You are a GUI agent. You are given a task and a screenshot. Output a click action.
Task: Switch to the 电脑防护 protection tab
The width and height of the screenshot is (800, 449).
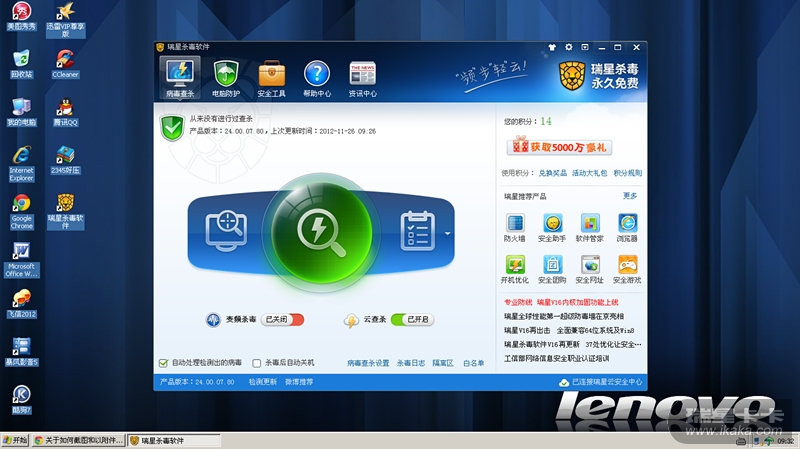(226, 78)
